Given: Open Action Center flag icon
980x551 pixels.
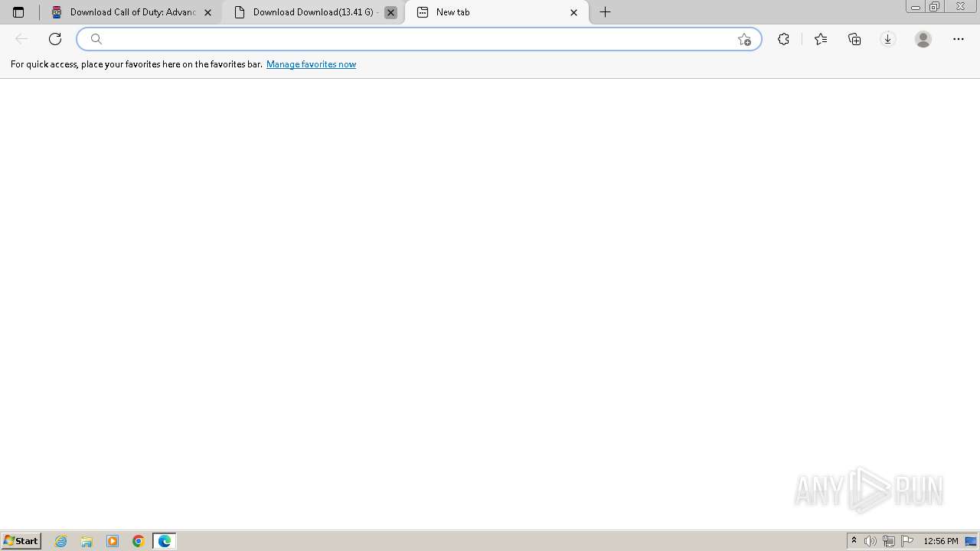Looking at the screenshot, I should coord(907,541).
